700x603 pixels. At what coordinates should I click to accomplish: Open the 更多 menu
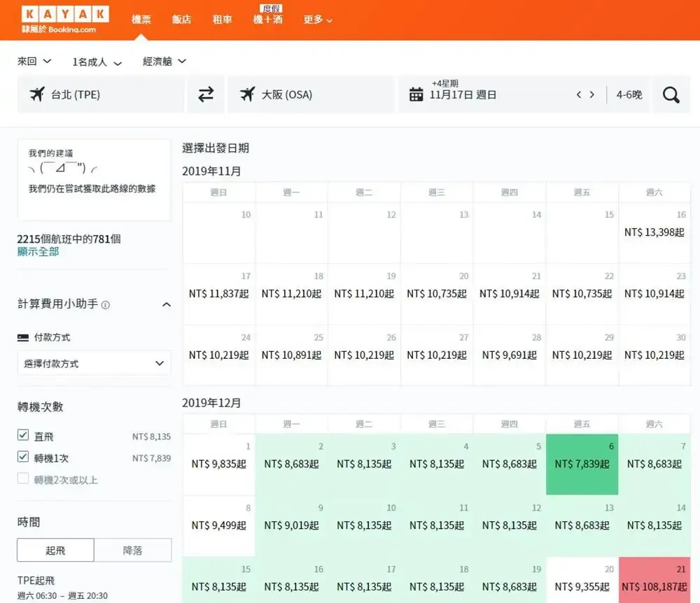point(317,20)
